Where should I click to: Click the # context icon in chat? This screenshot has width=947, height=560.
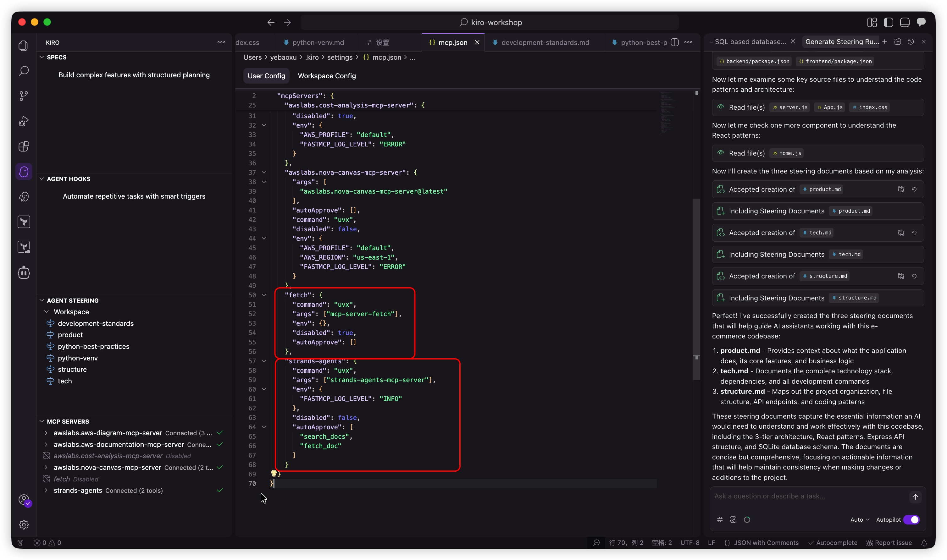(720, 520)
